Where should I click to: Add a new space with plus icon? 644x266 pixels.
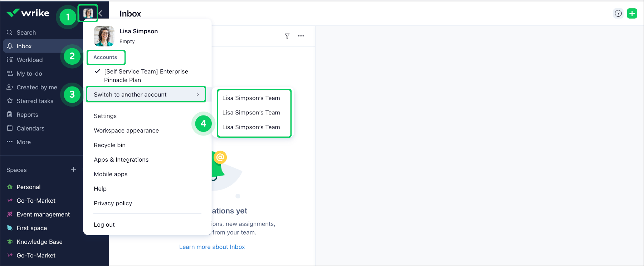tap(73, 169)
